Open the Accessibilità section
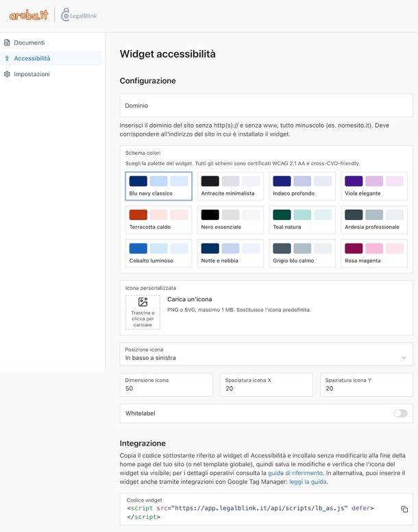This screenshot has width=418, height=532. (x=51, y=58)
